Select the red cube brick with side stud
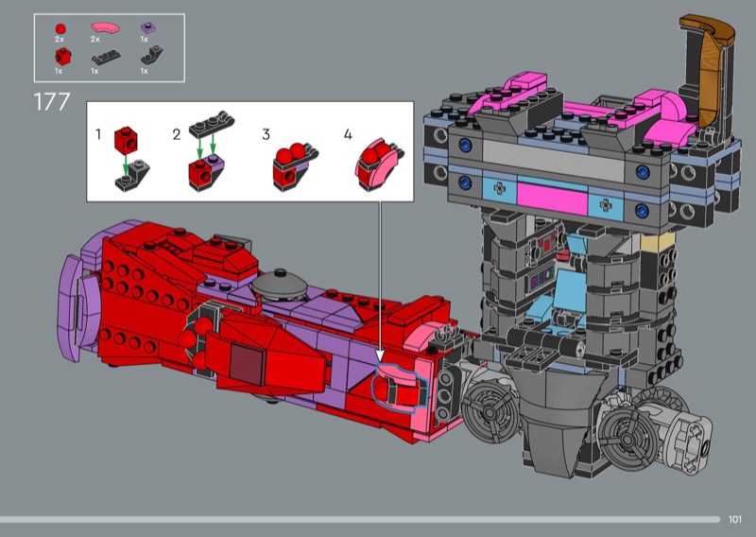 point(60,58)
